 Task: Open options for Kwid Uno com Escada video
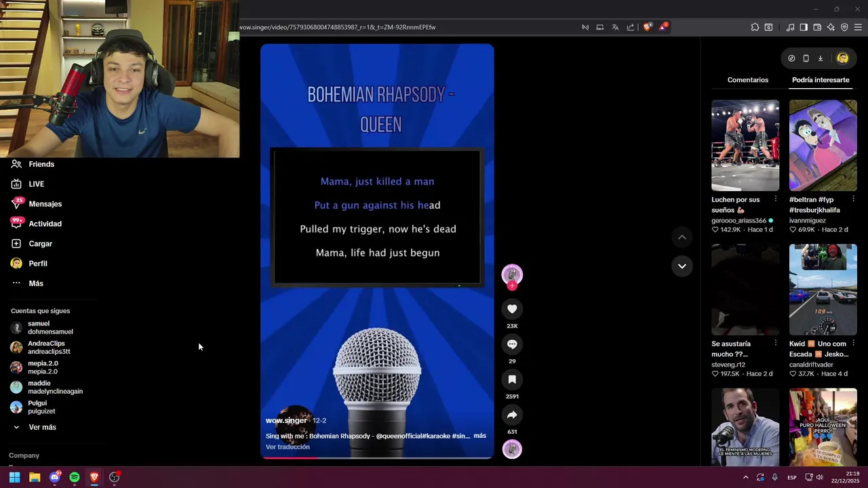[x=853, y=344]
